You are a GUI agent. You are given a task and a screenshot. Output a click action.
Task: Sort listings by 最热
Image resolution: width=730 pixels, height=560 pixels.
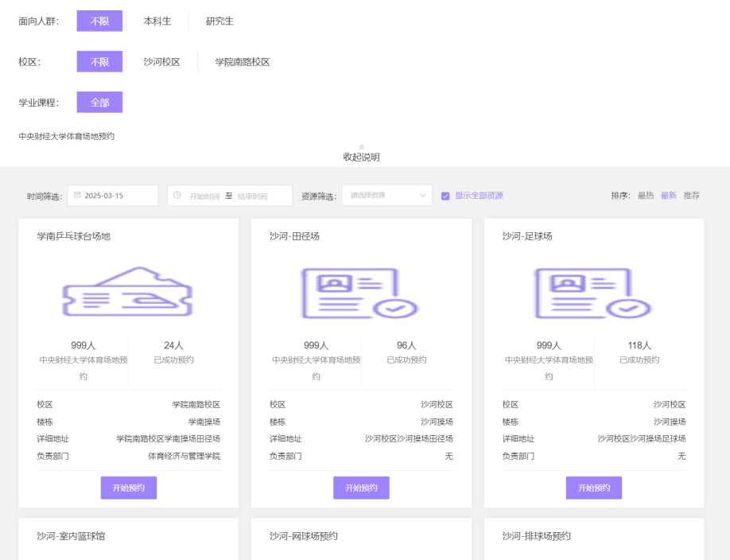coord(645,196)
